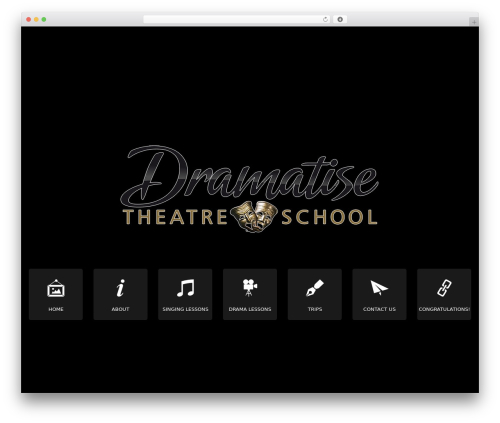Minimize the window with yellow button
This screenshot has height=423, width=500.
point(36,19)
